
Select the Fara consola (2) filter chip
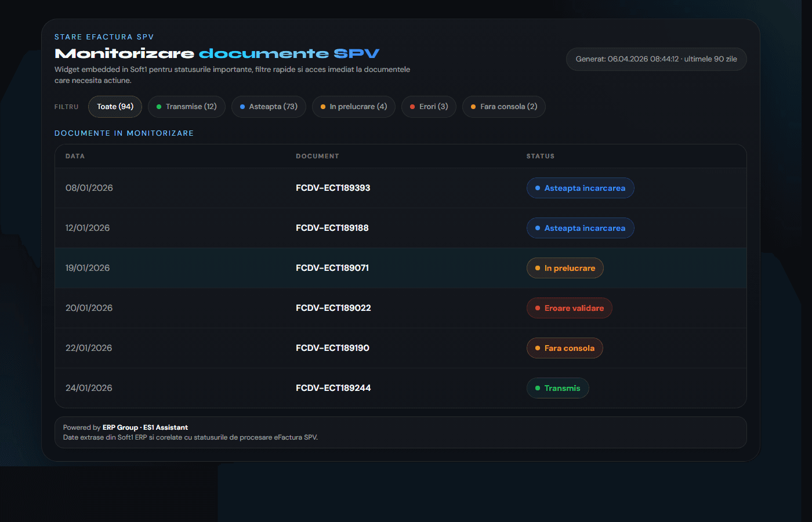[503, 107]
